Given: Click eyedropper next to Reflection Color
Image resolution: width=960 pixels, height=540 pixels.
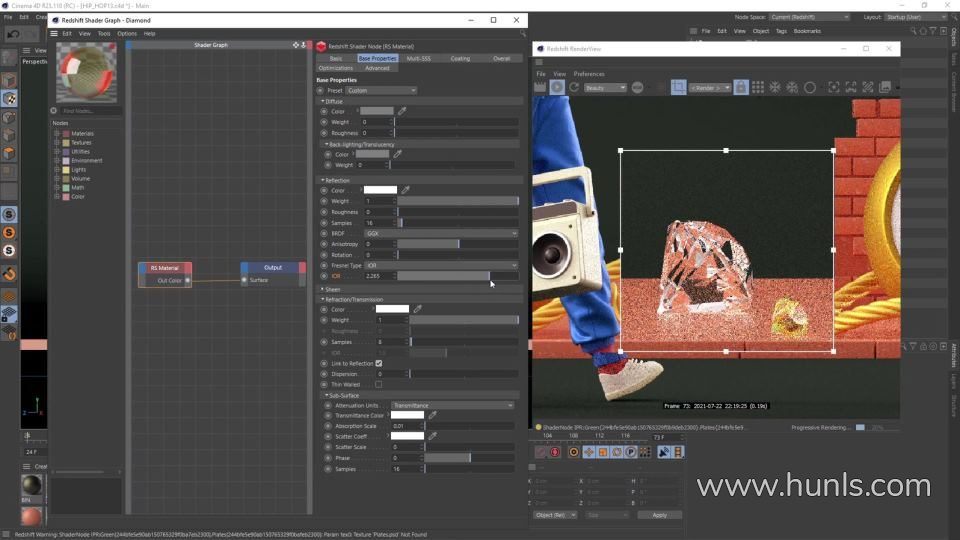Looking at the screenshot, I should point(405,190).
